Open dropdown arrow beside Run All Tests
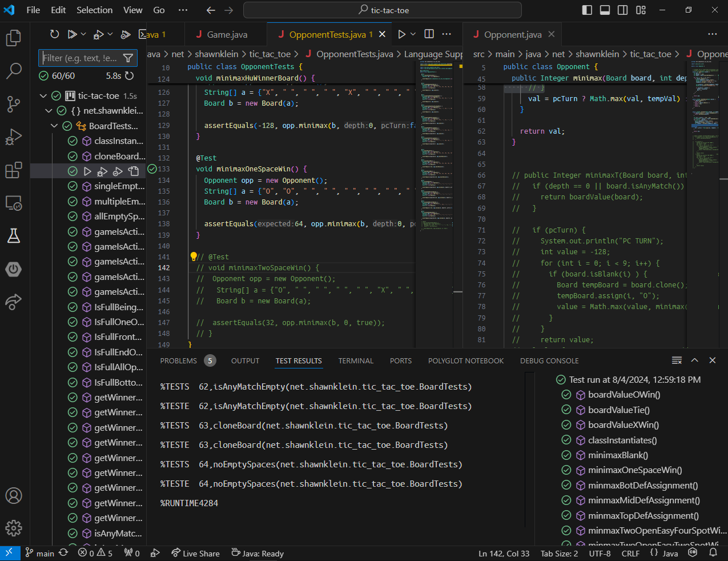 [83, 34]
